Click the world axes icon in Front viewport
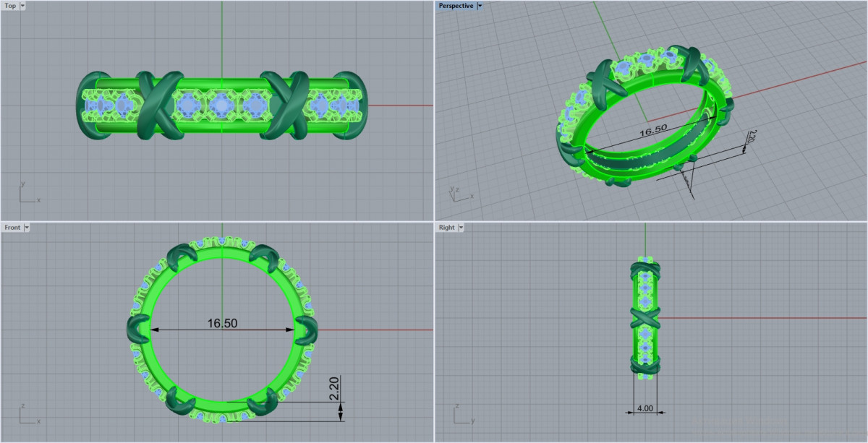Screen dimensions: 868x443 tap(29, 415)
